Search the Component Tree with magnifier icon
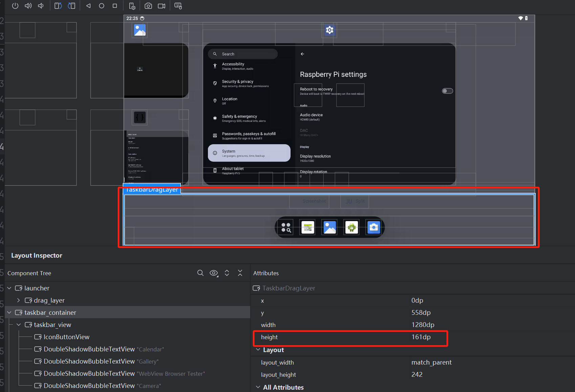Image resolution: width=575 pixels, height=392 pixels. [200, 273]
